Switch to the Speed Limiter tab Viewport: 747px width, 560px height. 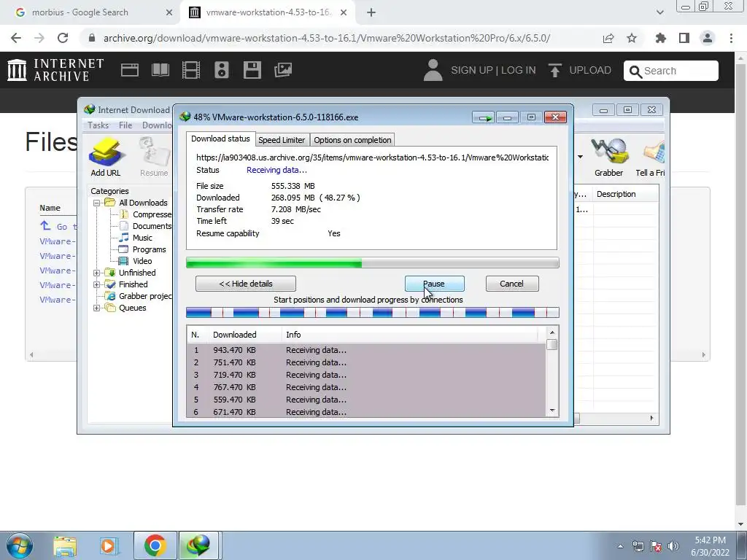282,140
